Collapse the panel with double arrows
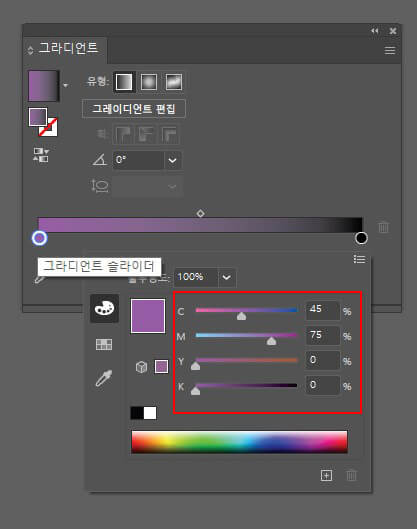The width and height of the screenshot is (417, 529). tap(374, 31)
